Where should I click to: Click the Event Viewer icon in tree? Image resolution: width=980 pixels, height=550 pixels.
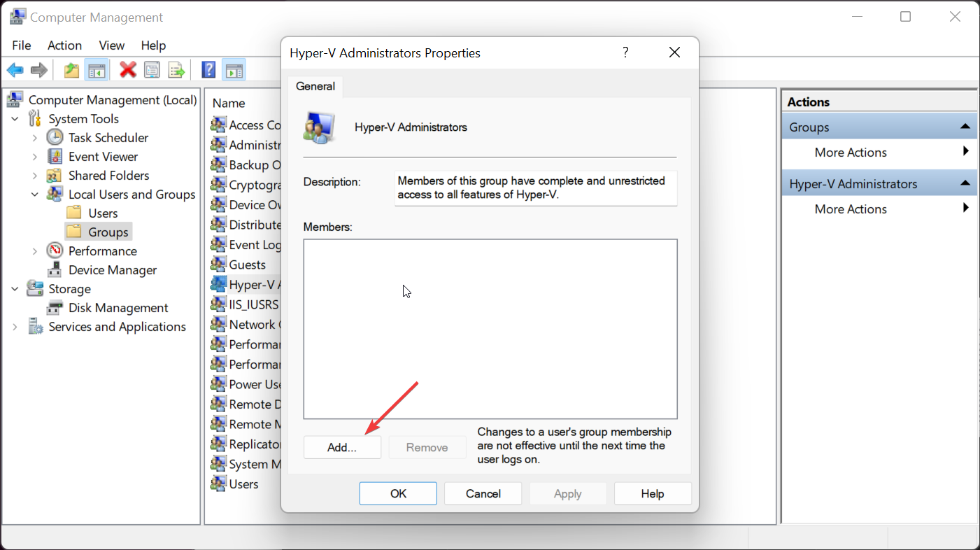55,156
